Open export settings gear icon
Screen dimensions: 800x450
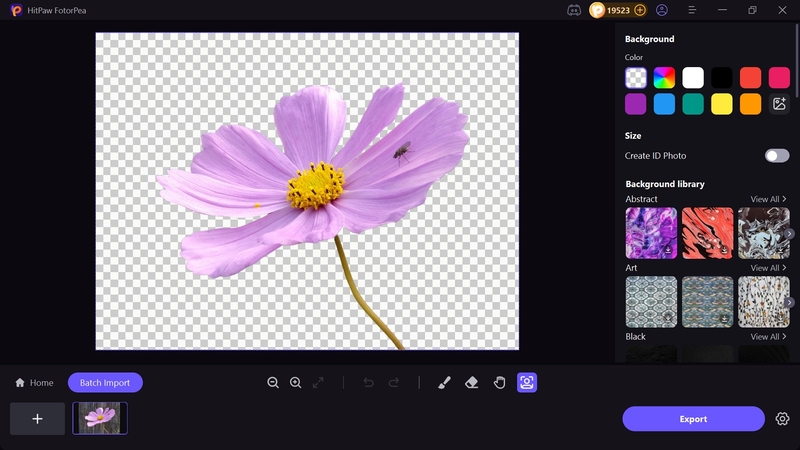tap(782, 419)
